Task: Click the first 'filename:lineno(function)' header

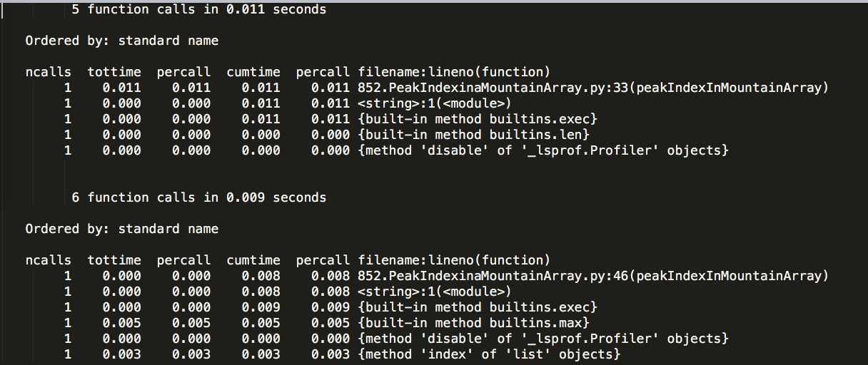Action: point(454,72)
